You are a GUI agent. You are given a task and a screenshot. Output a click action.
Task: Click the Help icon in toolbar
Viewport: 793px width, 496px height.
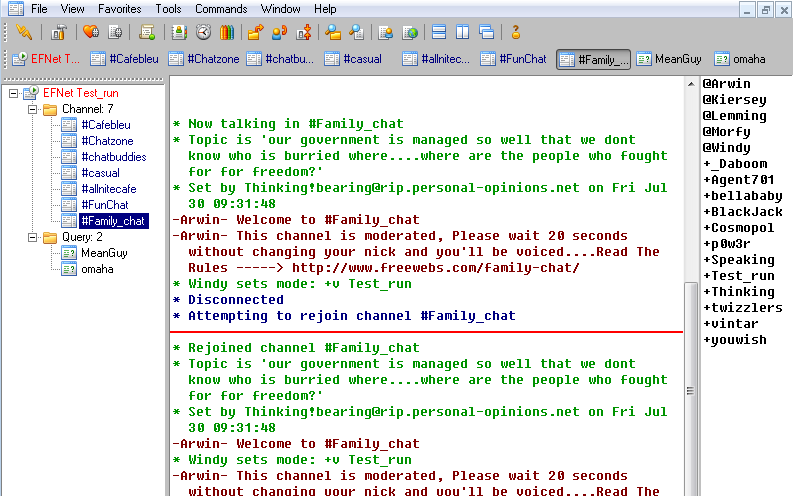coord(516,32)
